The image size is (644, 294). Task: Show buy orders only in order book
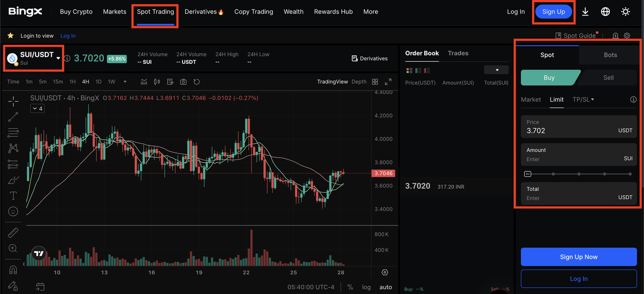418,70
